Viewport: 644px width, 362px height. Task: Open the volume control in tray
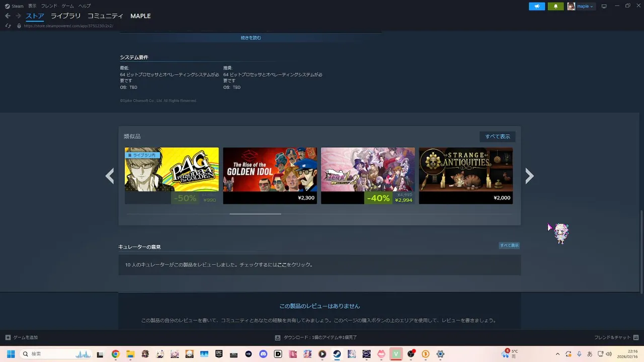[x=609, y=354]
